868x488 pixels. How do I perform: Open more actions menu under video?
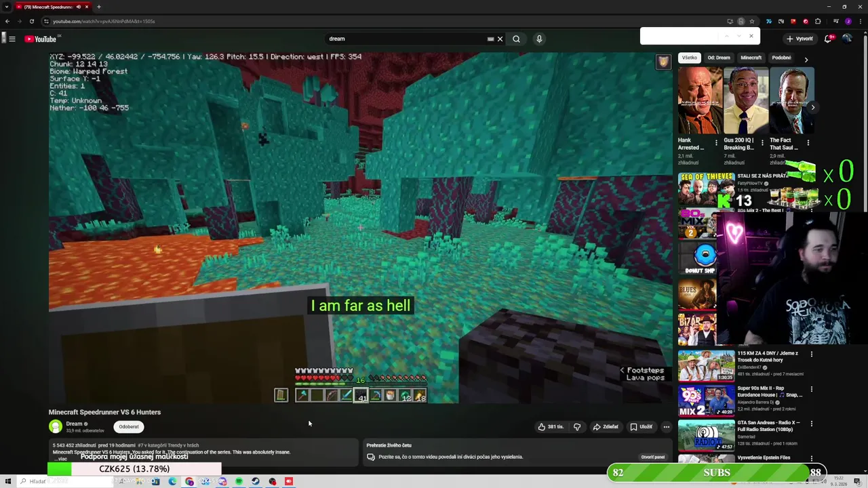pos(667,427)
